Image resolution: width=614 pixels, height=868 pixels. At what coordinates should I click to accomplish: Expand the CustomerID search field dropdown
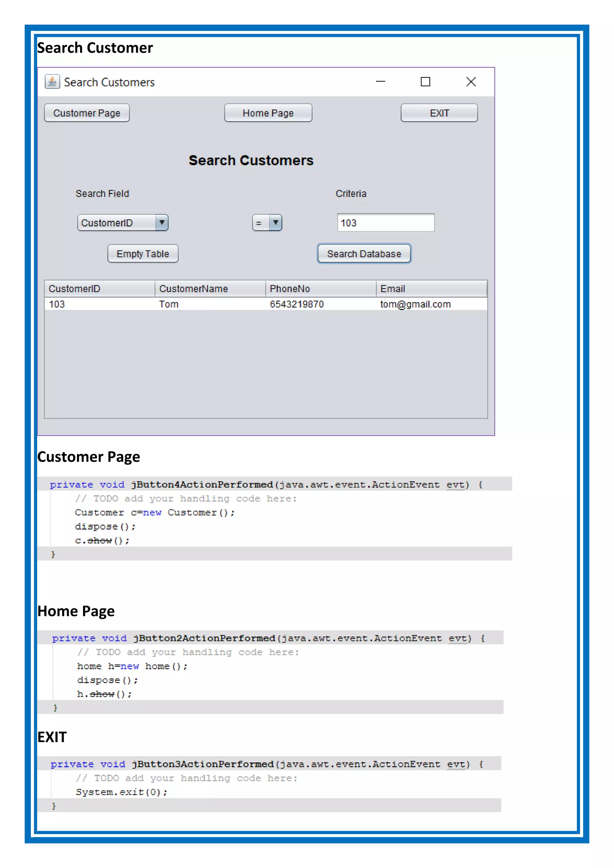click(161, 223)
